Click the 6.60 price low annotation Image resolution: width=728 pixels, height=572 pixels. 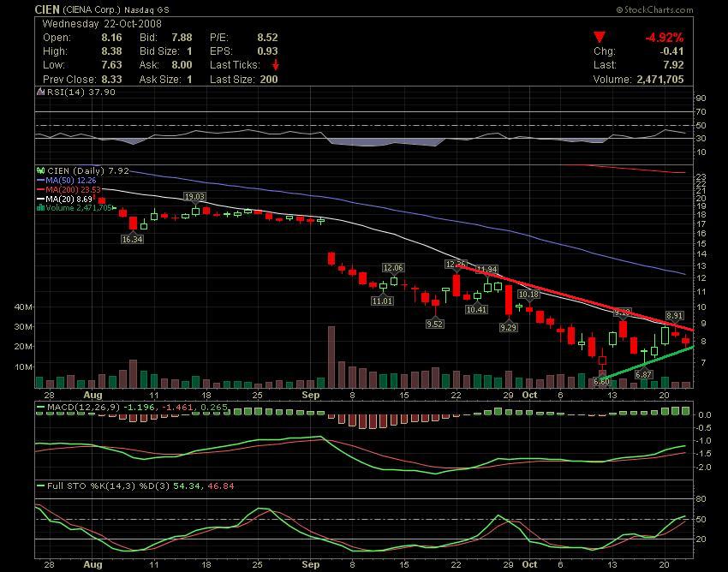[x=601, y=381]
